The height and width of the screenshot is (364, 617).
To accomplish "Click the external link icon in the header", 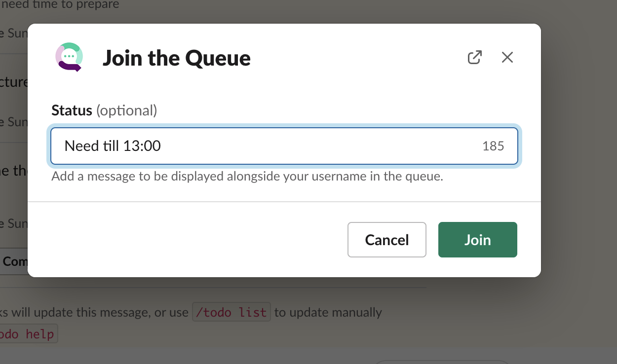I will 474,57.
